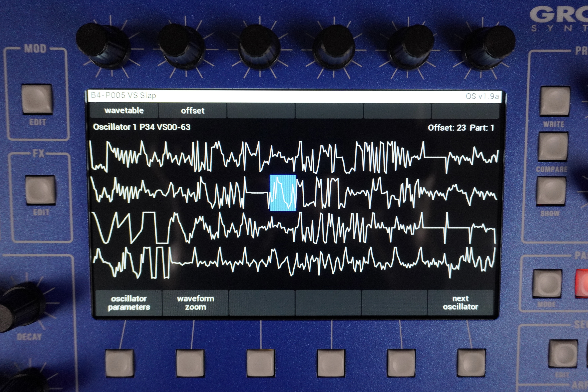
Task: Toggle the COMPARE button
Action: coord(553,147)
